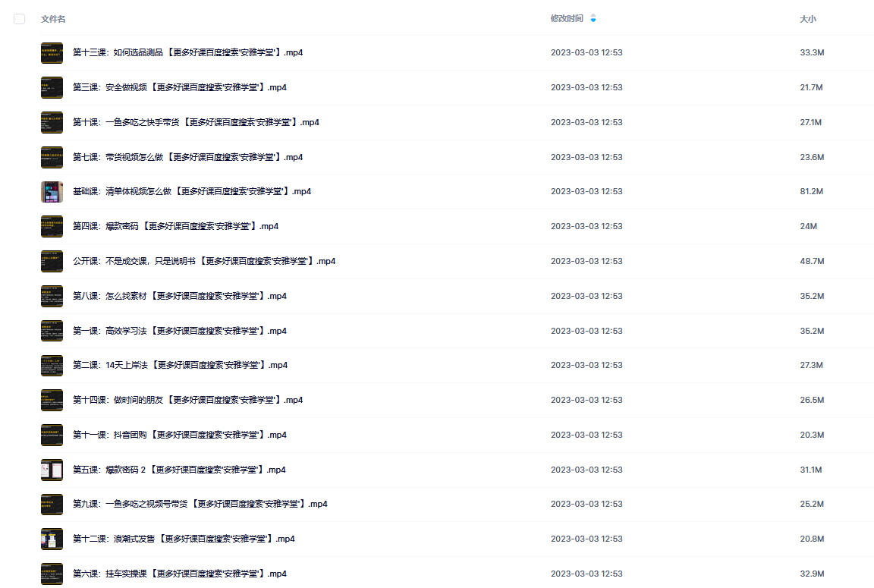Click the file icon for 第十课：一鱼多吃之快手带货

pyautogui.click(x=52, y=123)
